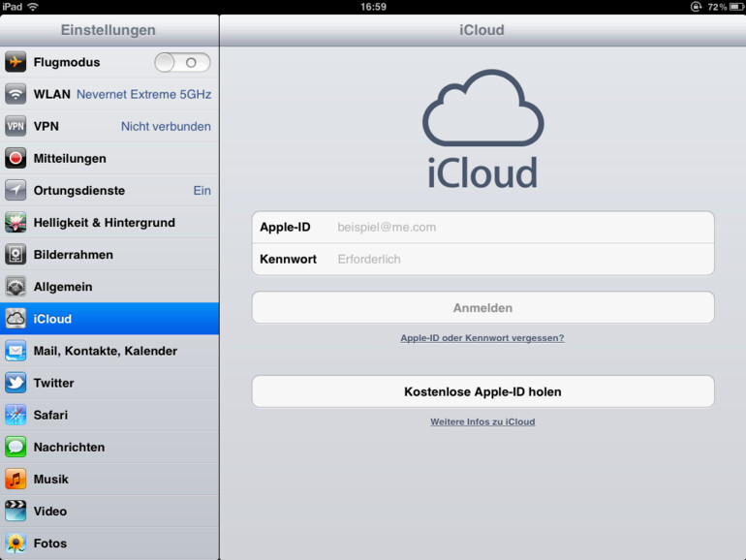Tap the VPN icon in sidebar
746x560 pixels.
(16, 126)
